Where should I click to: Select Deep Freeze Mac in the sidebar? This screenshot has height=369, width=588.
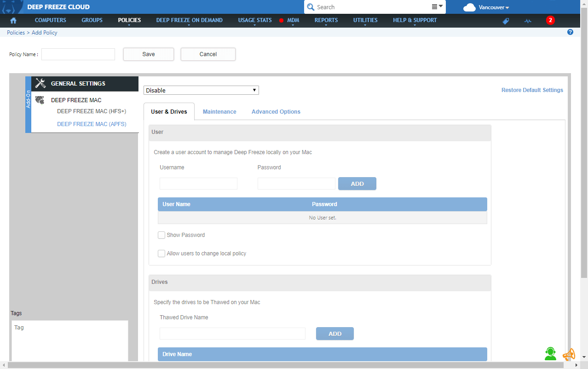point(76,100)
